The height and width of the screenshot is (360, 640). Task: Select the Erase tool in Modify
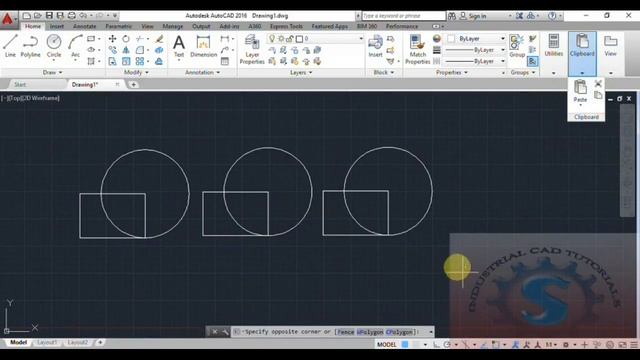tap(159, 39)
